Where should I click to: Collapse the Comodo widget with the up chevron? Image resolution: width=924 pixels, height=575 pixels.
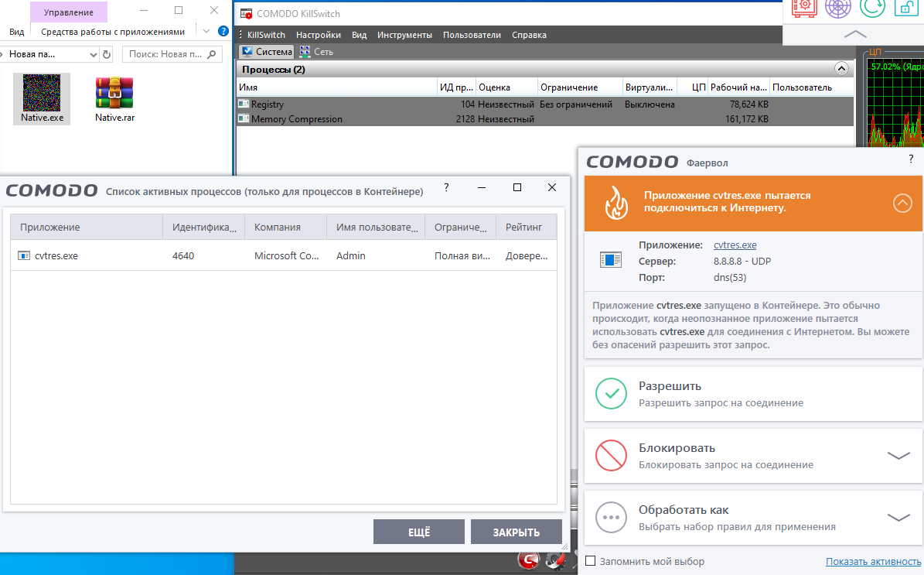coord(855,34)
